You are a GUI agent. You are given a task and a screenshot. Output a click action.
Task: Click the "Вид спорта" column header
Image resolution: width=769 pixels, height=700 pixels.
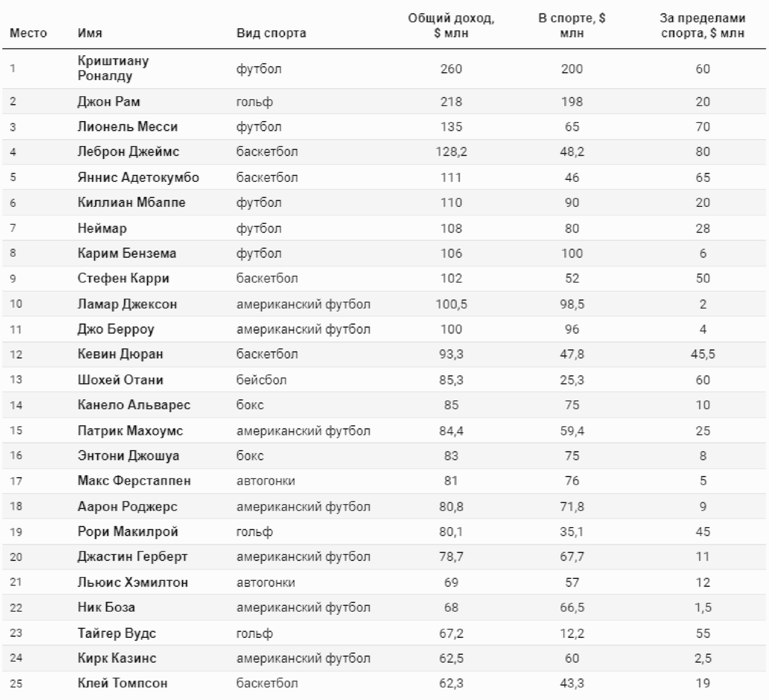(x=271, y=33)
